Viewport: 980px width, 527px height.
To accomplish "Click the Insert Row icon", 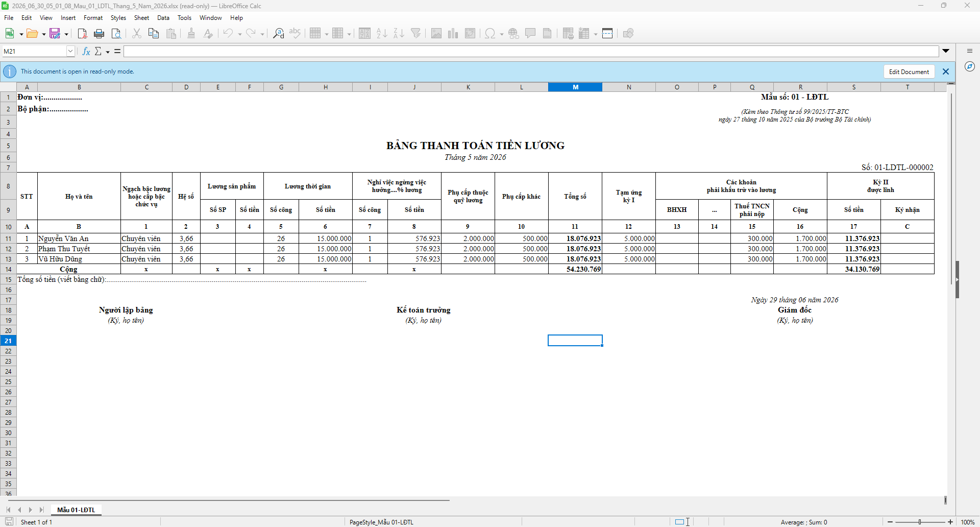I will pyautogui.click(x=315, y=34).
